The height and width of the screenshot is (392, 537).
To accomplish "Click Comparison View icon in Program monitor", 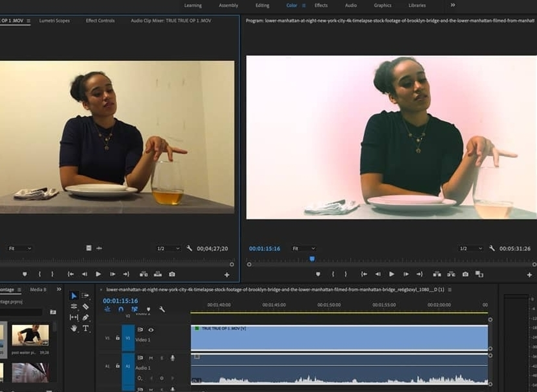I will pos(479,274).
